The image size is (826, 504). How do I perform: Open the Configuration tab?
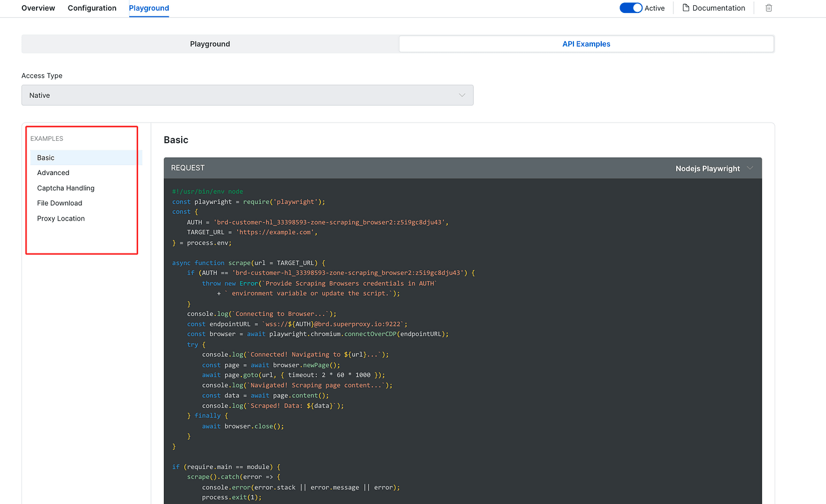92,8
